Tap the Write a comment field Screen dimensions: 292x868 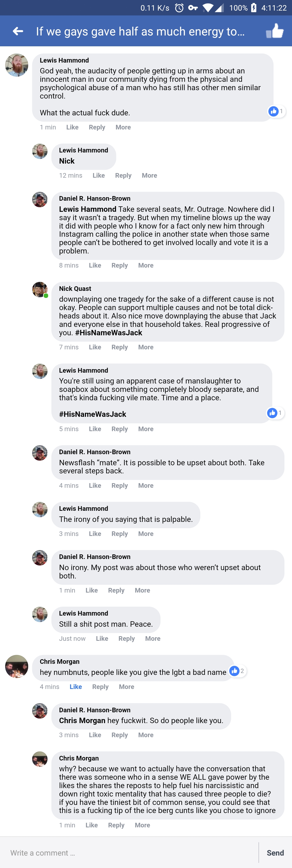tap(129, 853)
